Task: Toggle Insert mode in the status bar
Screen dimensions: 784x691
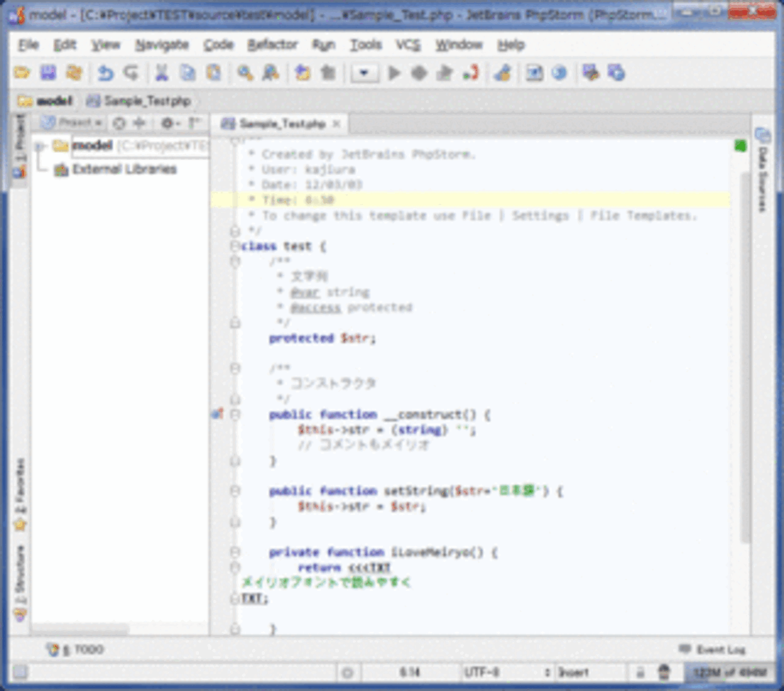Action: tap(573, 672)
